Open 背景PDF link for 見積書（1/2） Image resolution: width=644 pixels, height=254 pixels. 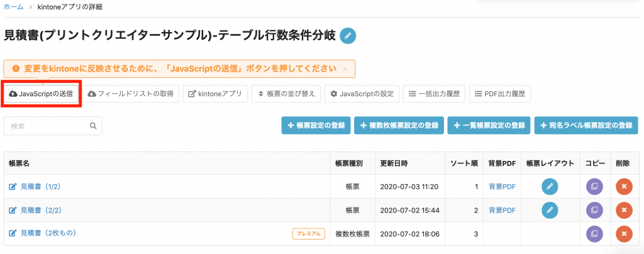coord(502,187)
